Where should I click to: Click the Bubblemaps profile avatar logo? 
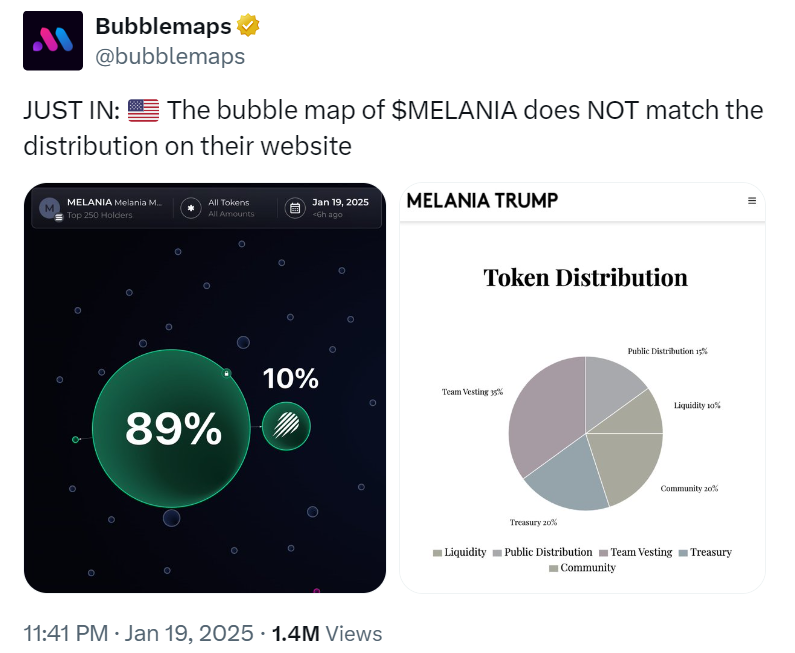pos(52,40)
